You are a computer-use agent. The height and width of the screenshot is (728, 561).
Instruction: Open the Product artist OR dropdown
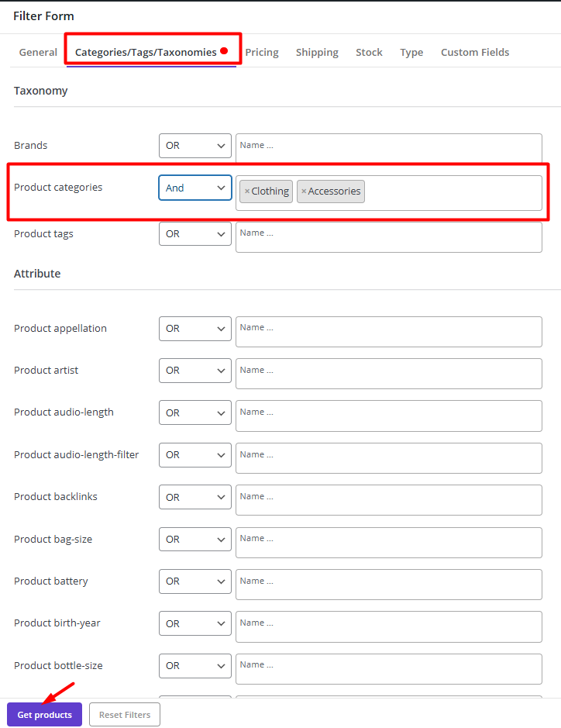194,370
